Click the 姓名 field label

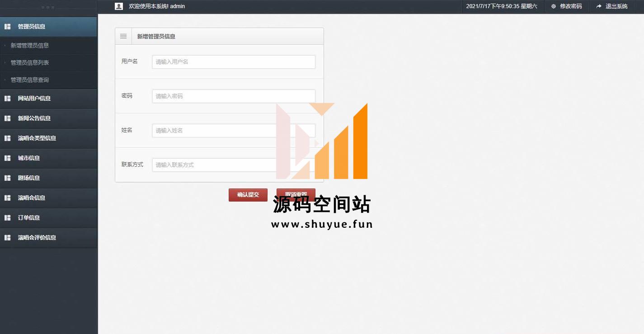pos(127,130)
